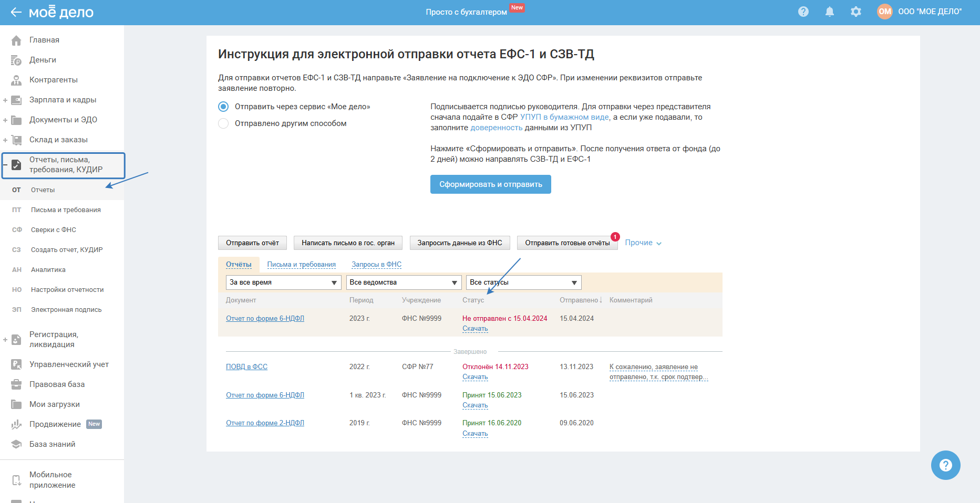The image size is (980, 503).
Task: Switch to Запросы в ФНС tab
Action: pyautogui.click(x=376, y=265)
